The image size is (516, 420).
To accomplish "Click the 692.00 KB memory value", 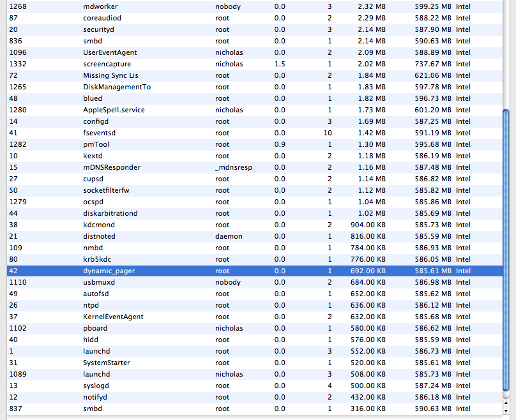I will tap(368, 271).
